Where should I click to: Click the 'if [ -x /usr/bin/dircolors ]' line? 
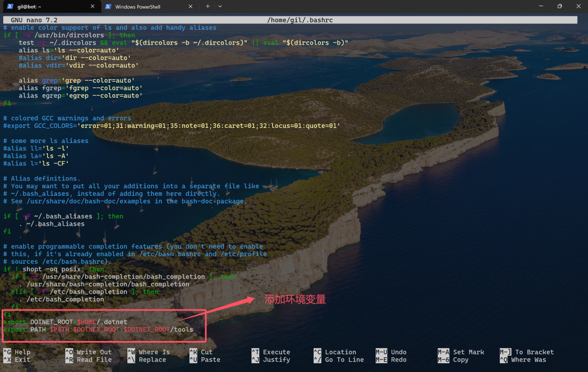point(69,35)
